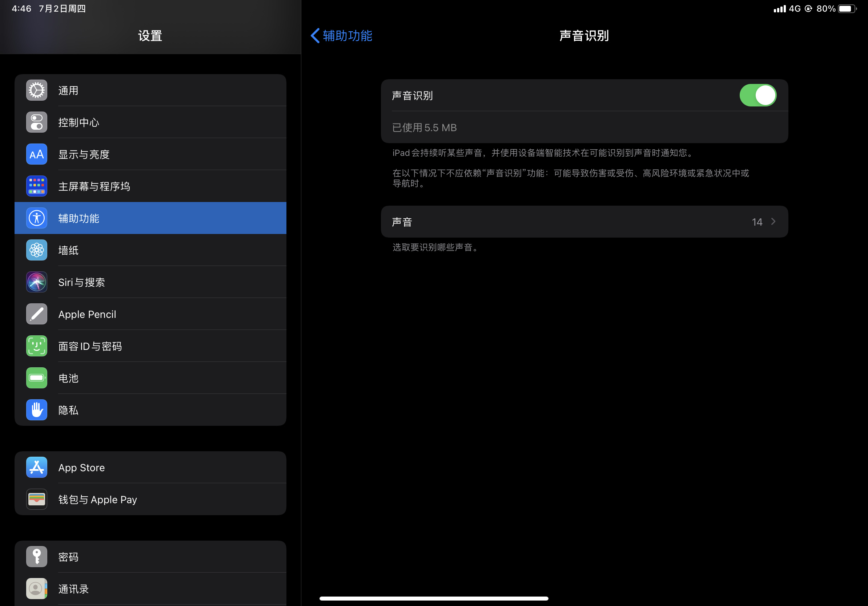This screenshot has height=606, width=868.
Task: Disable the 声音识别 toggle switch
Action: point(758,95)
